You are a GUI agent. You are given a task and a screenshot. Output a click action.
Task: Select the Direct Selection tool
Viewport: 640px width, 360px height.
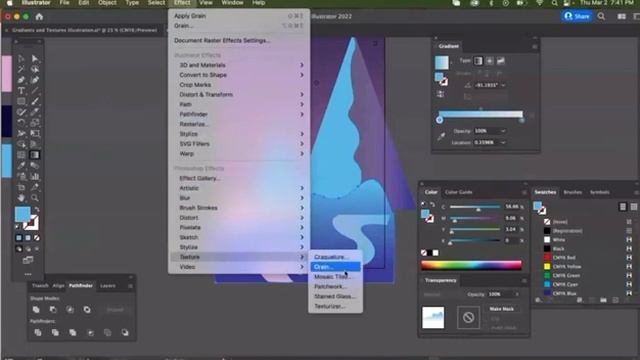(x=35, y=59)
